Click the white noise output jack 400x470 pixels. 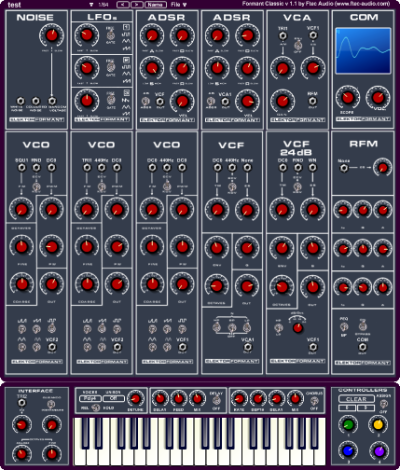tap(21, 101)
